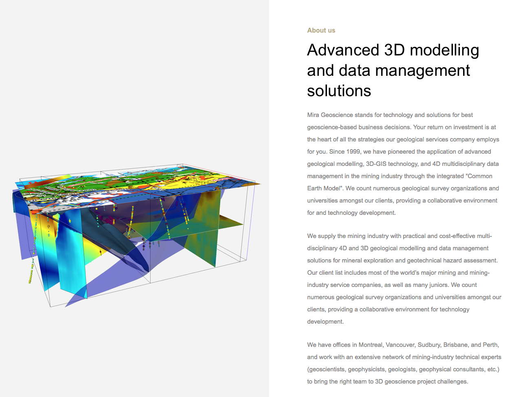This screenshot has height=397, width=532.
Task: Click the word "Perth" in offices list
Action: click(490, 345)
